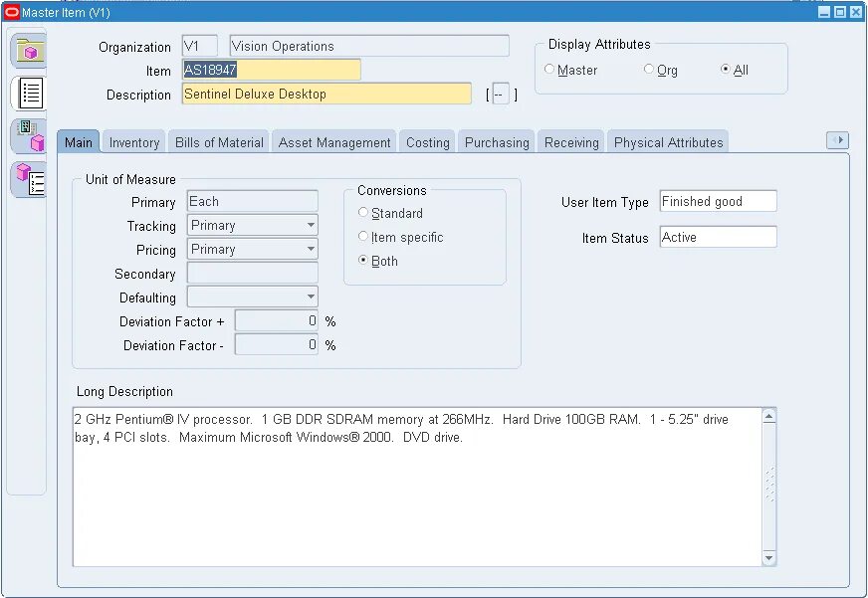Image resolution: width=868 pixels, height=598 pixels.
Task: Click the Organization code field V1
Action: point(200,46)
